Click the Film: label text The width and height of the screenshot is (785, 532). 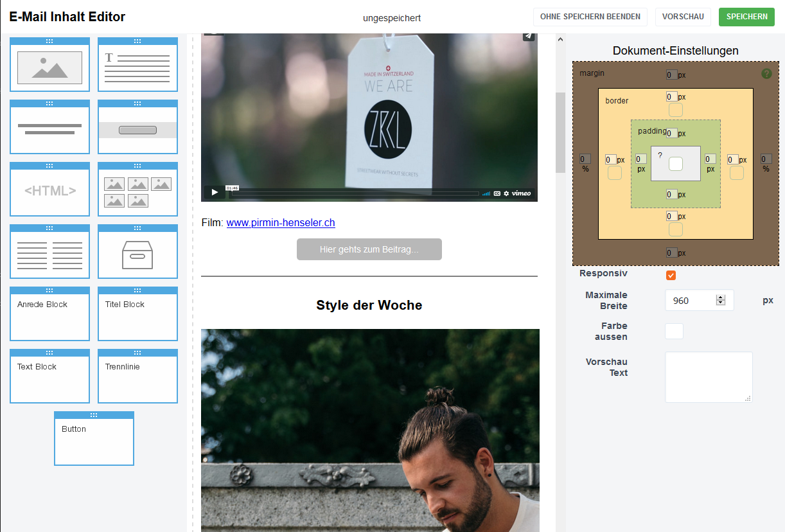click(212, 223)
